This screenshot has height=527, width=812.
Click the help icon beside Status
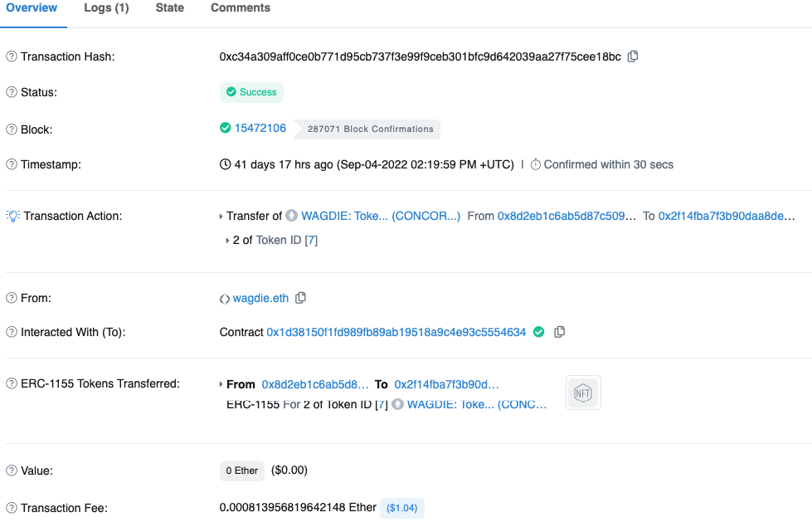click(x=12, y=92)
